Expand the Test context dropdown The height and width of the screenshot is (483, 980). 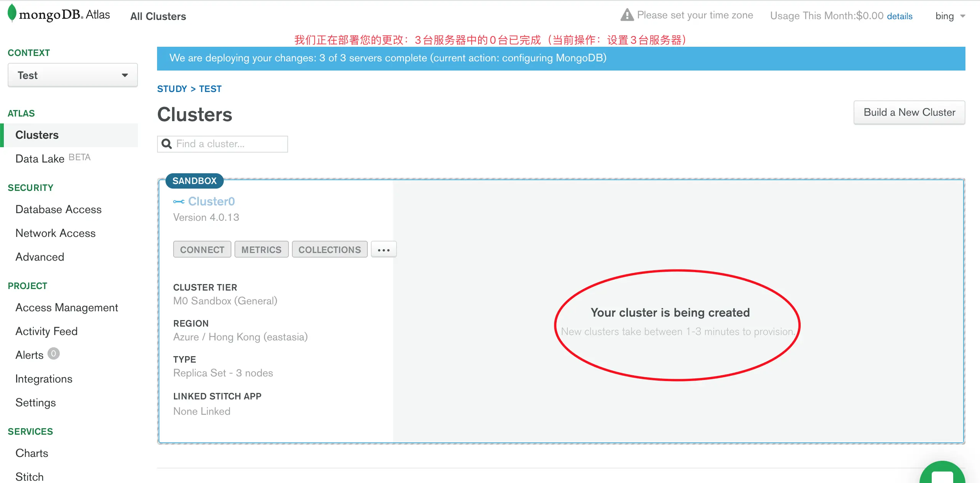pyautogui.click(x=73, y=75)
